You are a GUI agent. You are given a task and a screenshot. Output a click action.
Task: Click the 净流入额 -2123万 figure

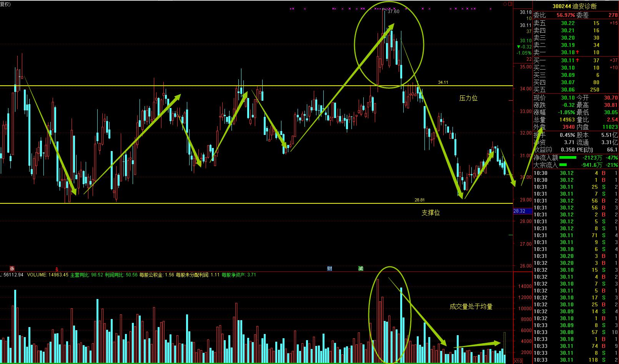(x=592, y=158)
